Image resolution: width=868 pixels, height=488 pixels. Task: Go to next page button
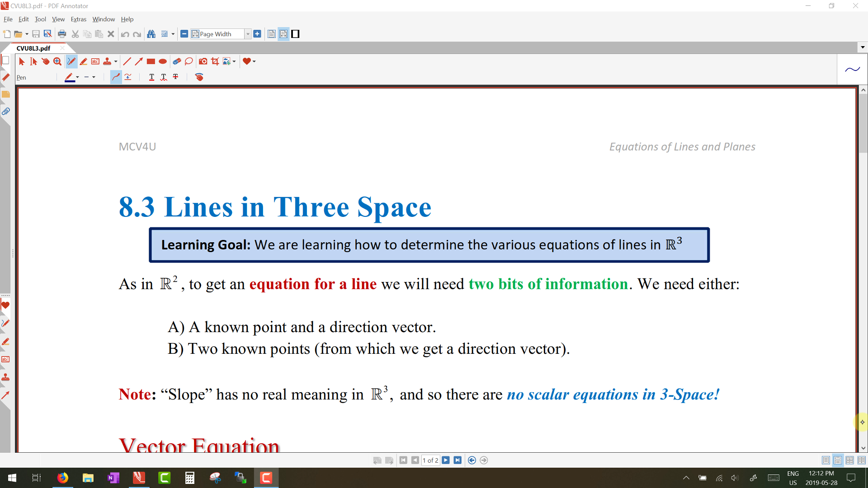(446, 460)
